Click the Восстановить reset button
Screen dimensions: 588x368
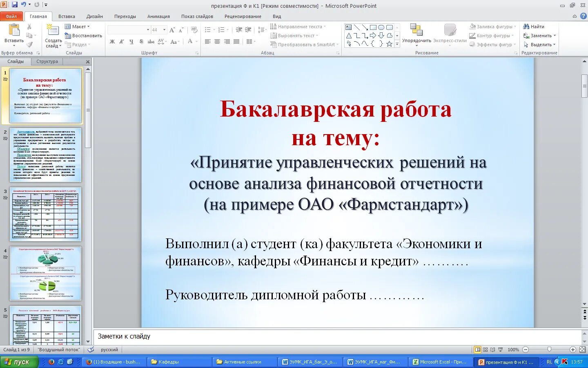click(83, 36)
